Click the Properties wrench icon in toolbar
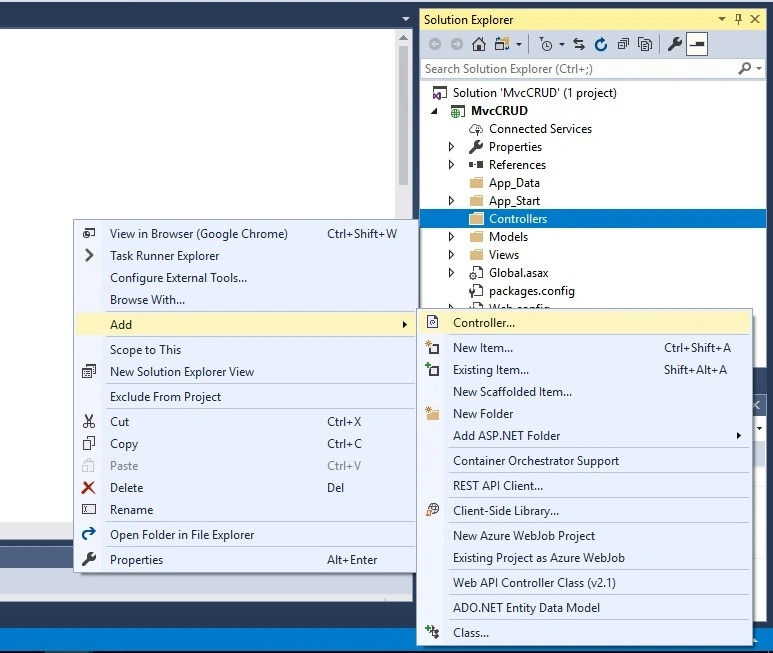Viewport: 773px width, 653px height. pyautogui.click(x=674, y=44)
